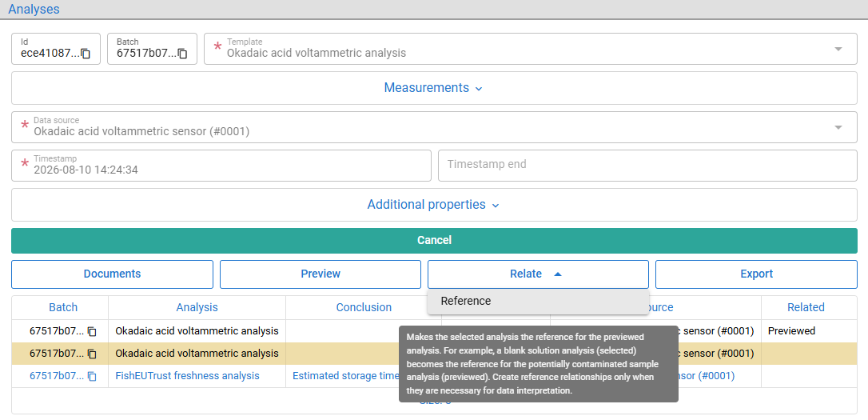Expand the Measurements section
The height and width of the screenshot is (420, 868).
tap(434, 88)
